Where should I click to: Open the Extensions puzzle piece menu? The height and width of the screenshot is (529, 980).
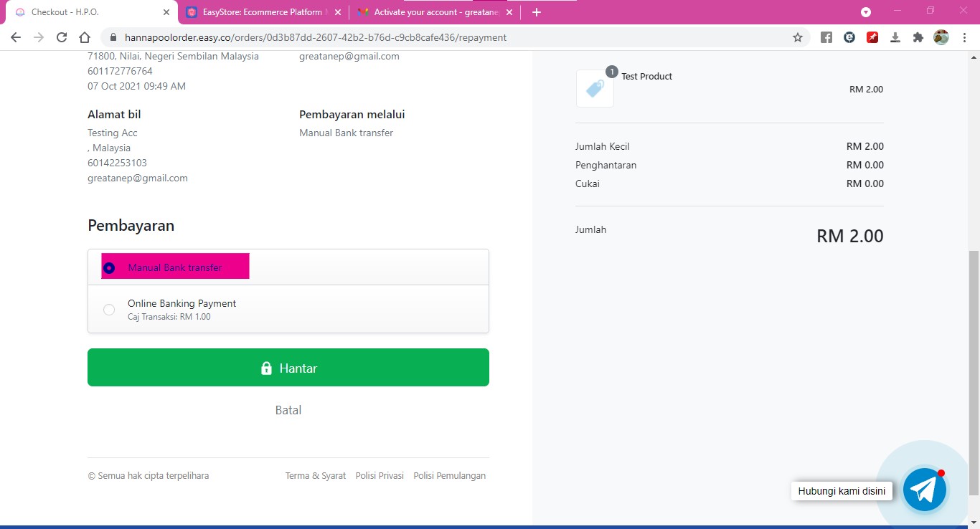pyautogui.click(x=918, y=37)
